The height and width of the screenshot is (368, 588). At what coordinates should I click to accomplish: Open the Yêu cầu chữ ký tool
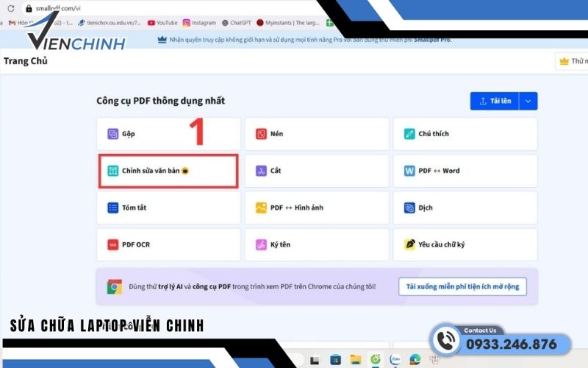(x=465, y=244)
